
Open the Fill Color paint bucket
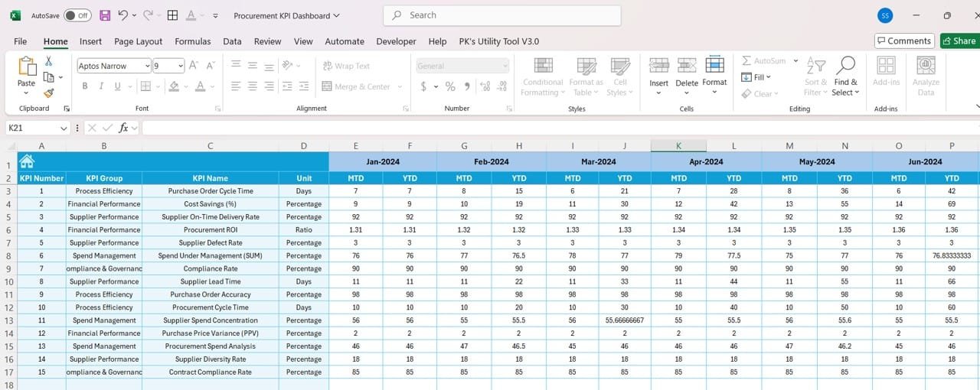point(174,86)
